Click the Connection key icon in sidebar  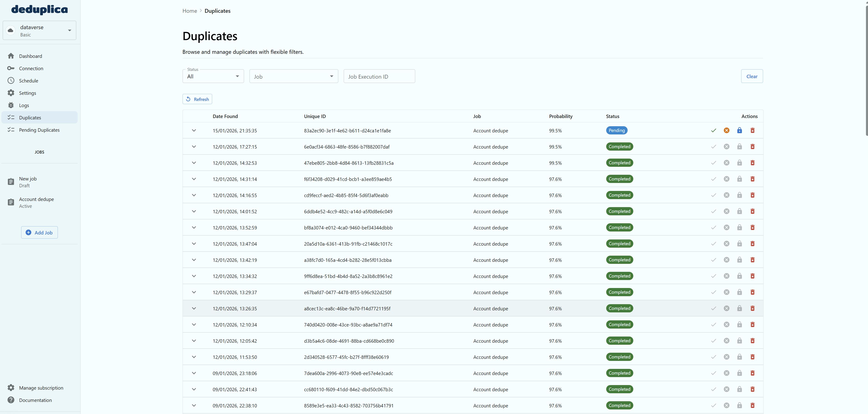point(11,68)
